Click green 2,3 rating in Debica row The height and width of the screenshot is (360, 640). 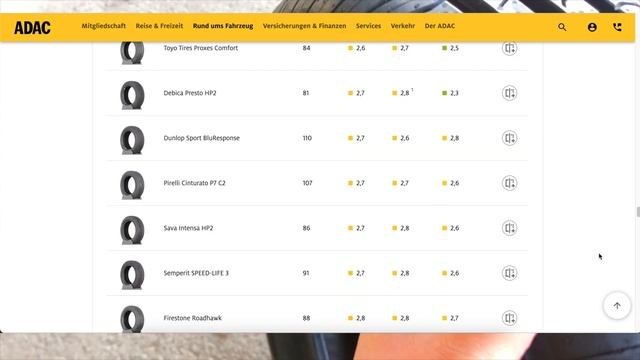[451, 93]
